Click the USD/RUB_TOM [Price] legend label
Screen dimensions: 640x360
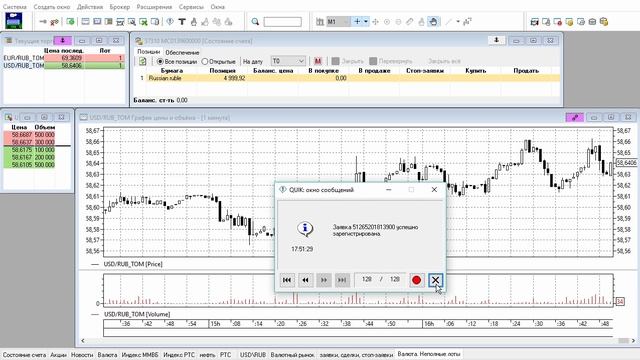[x=133, y=264]
